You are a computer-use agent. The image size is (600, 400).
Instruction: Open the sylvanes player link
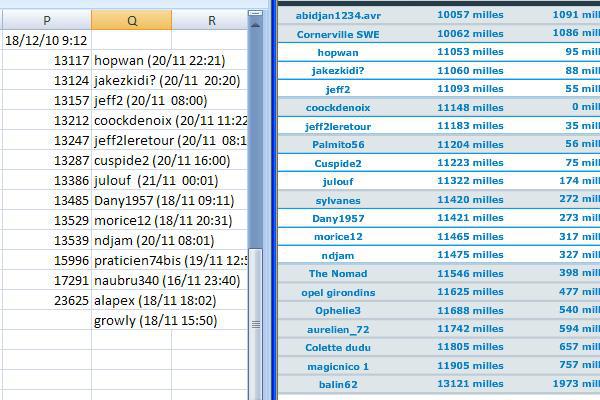coord(338,199)
